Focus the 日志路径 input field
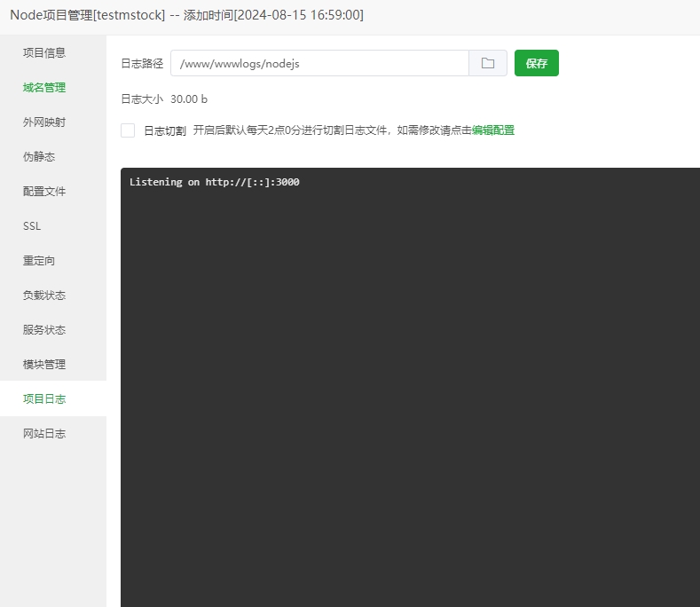The width and height of the screenshot is (700, 607). [319, 63]
